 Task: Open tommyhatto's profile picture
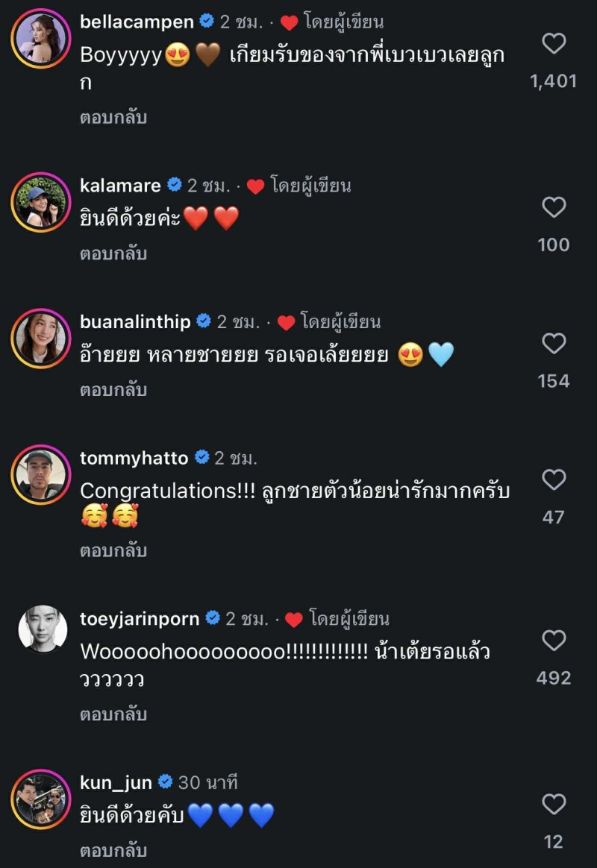click(40, 475)
